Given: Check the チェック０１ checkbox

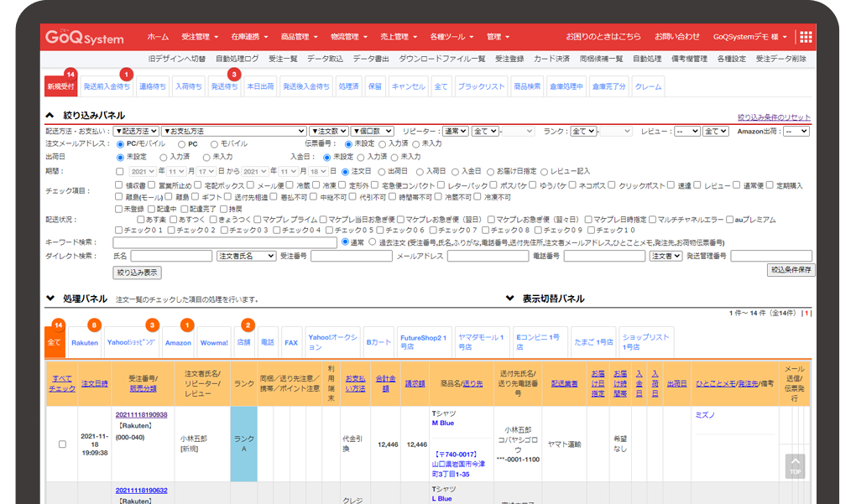Looking at the screenshot, I should click(x=118, y=230).
